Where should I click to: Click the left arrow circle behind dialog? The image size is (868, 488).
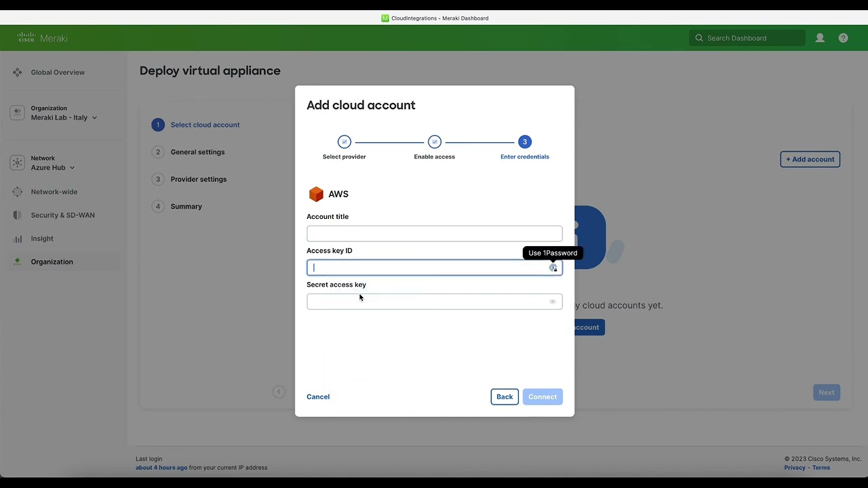279,392
